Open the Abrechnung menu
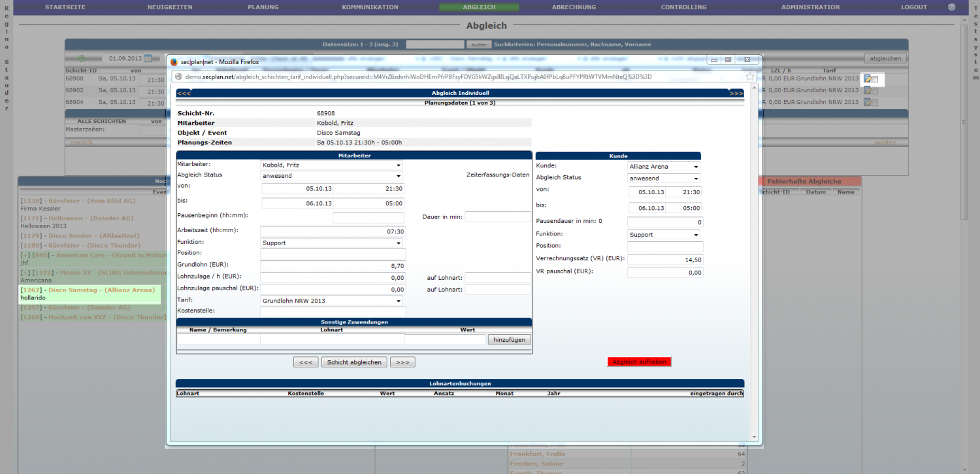 [x=574, y=7]
